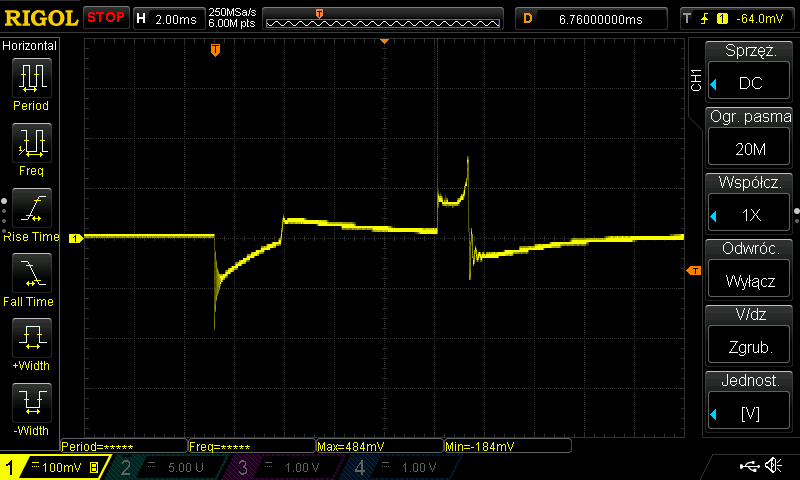Click the USB connection status icon

click(x=749, y=466)
